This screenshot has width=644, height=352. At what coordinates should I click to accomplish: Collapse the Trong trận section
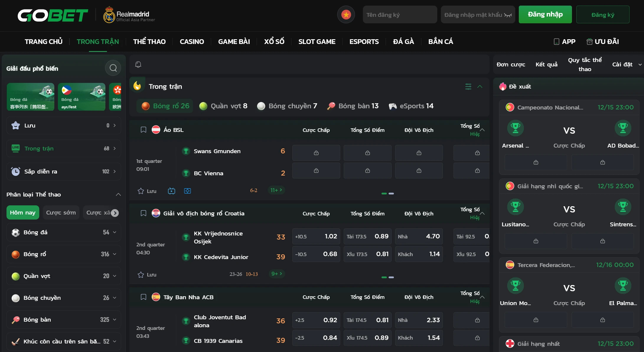click(x=480, y=86)
